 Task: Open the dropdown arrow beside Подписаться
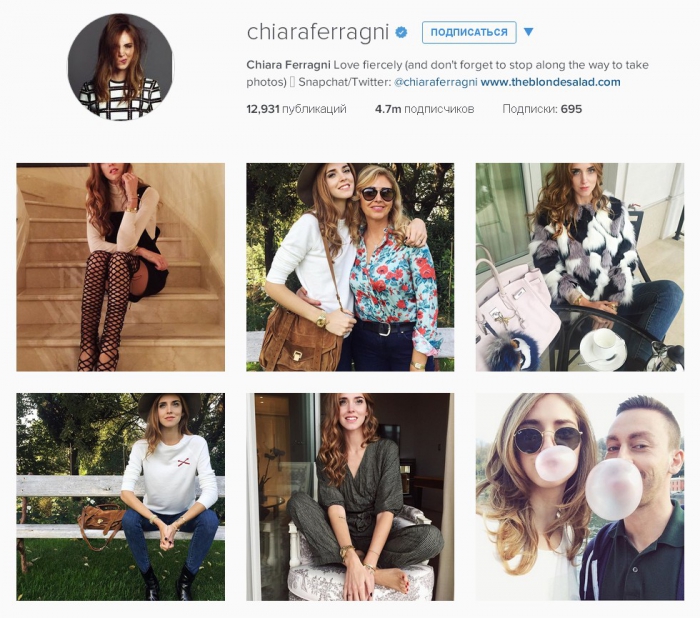(528, 32)
